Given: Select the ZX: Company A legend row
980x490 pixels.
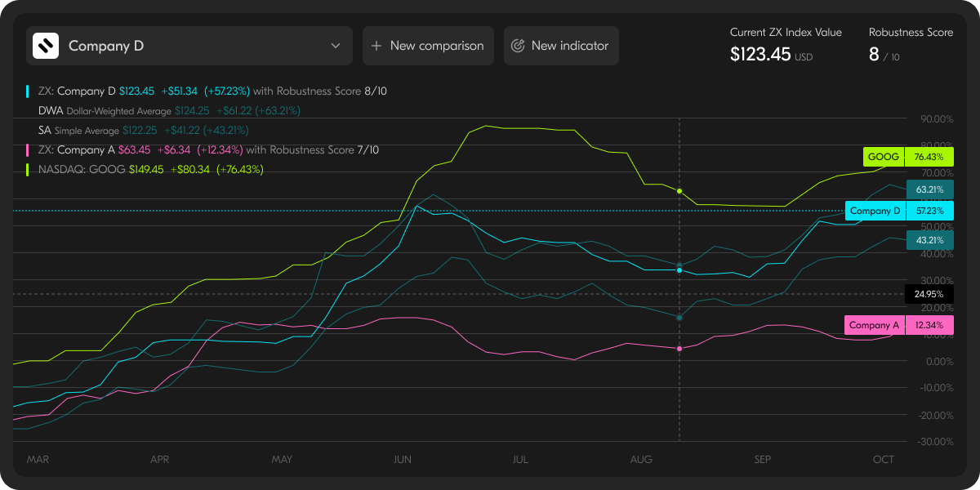Looking at the screenshot, I should [203, 150].
